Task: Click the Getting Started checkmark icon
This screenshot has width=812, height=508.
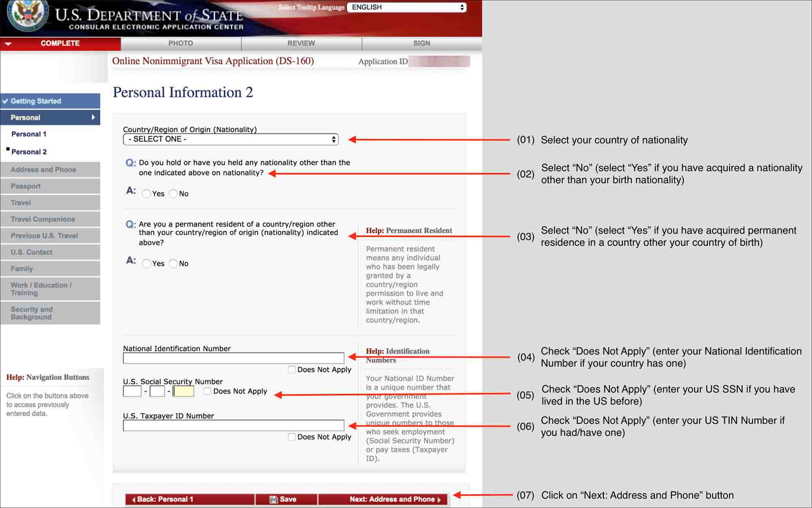Action: click(5, 101)
